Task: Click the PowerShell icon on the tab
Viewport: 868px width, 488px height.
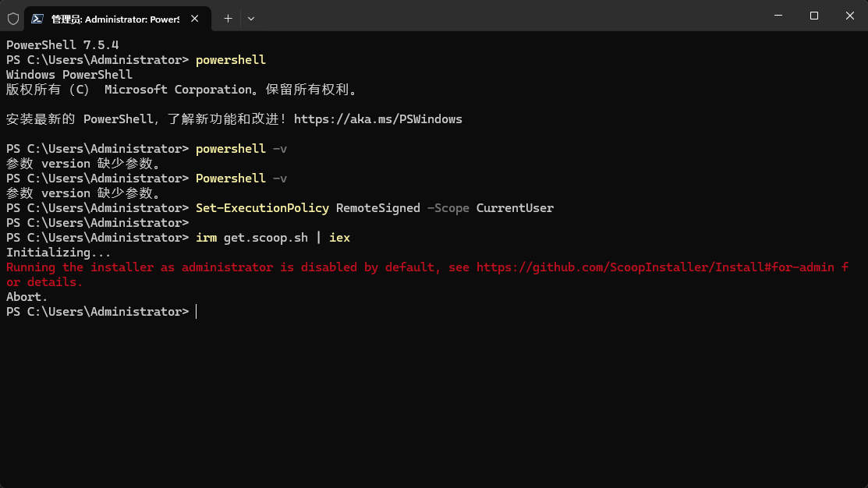Action: pyautogui.click(x=37, y=18)
